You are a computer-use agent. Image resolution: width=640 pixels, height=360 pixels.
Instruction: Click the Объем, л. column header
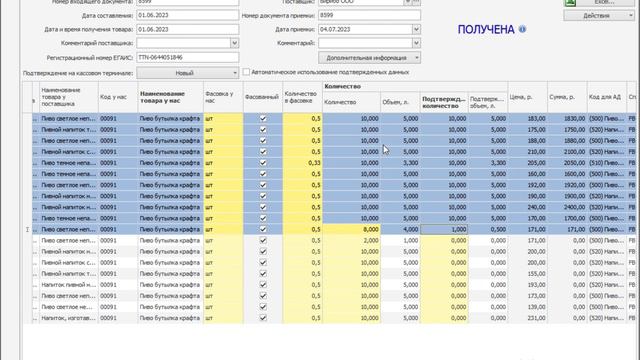400,102
